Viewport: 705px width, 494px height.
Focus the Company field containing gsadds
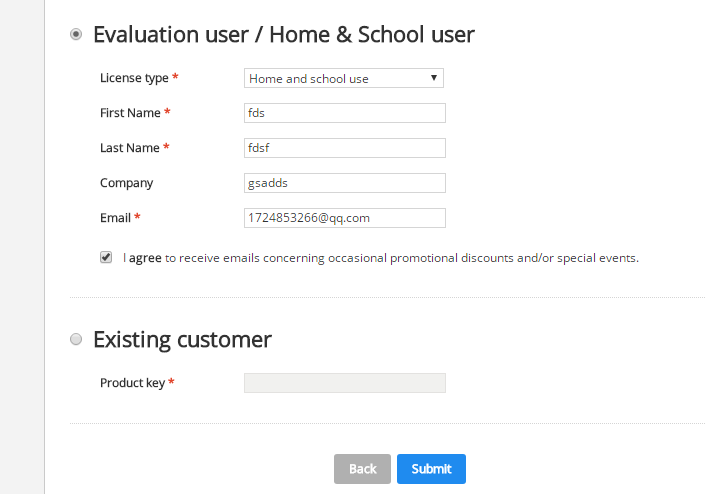(345, 183)
